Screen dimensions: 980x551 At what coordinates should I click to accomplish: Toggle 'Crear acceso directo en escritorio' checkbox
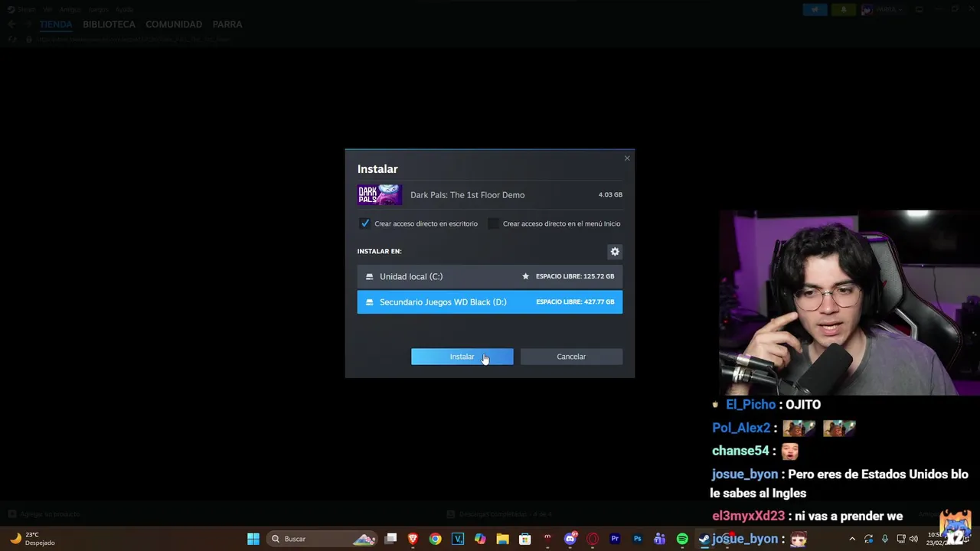click(365, 223)
